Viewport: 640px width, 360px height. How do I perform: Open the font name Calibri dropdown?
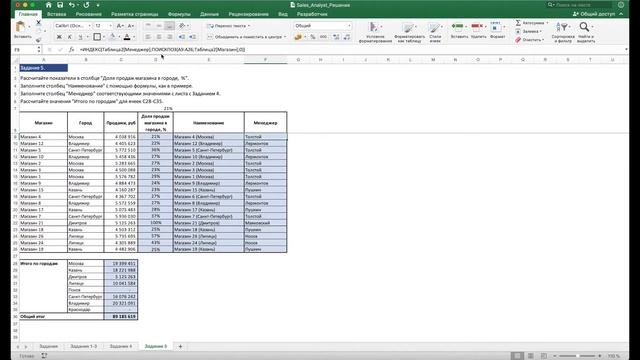89,26
